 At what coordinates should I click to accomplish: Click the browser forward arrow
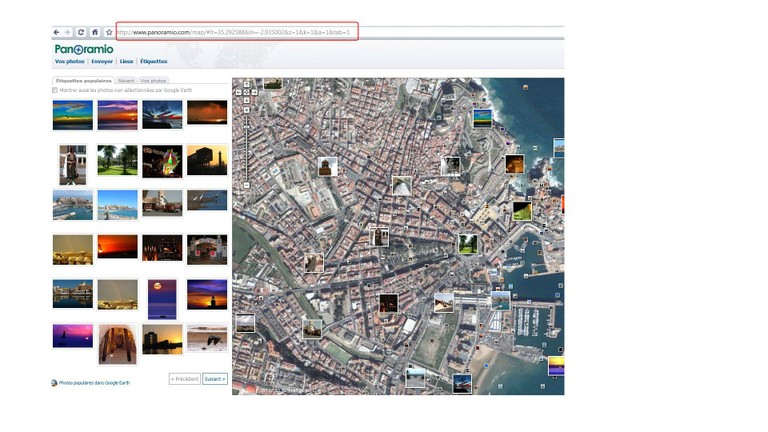pos(68,32)
